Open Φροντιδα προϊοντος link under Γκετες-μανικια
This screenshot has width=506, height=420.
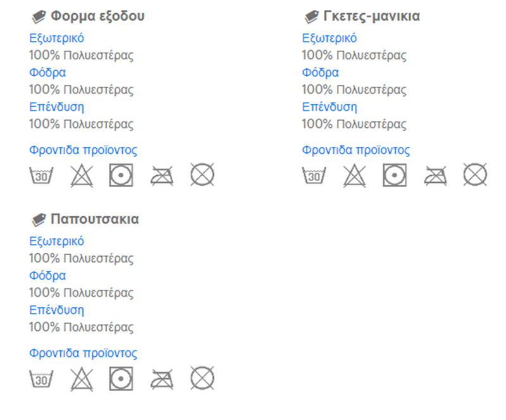[355, 150]
